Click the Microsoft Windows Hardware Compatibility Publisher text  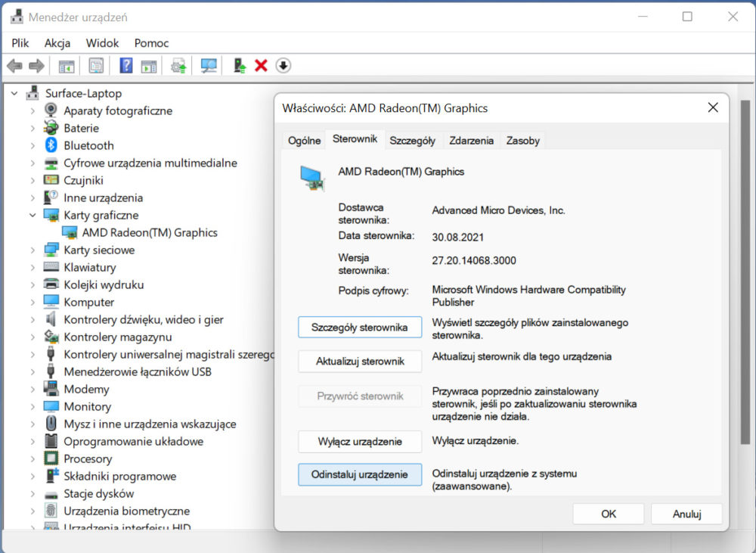pyautogui.click(x=529, y=296)
